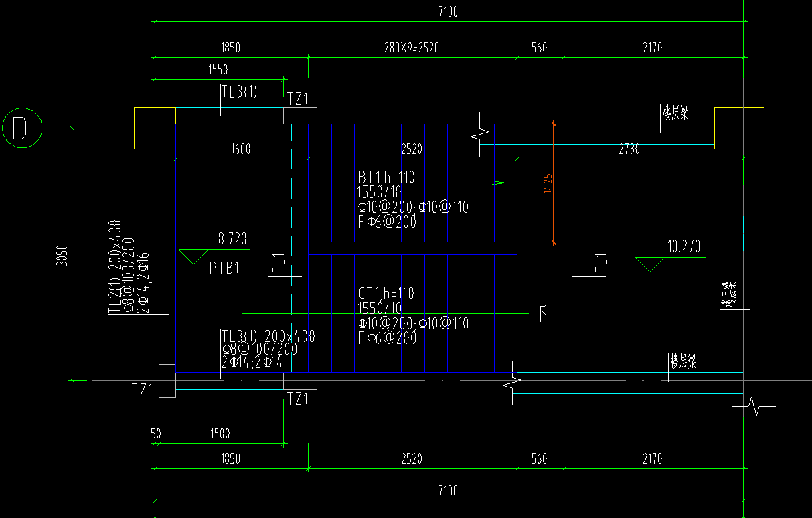
Task: Click the 1550/10 text below CT1 h=110
Action: [380, 308]
